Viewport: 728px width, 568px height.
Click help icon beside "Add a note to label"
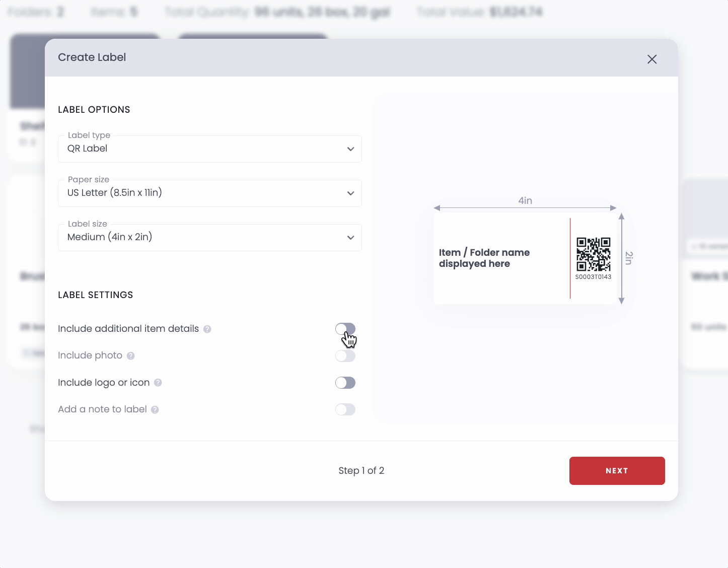(155, 409)
